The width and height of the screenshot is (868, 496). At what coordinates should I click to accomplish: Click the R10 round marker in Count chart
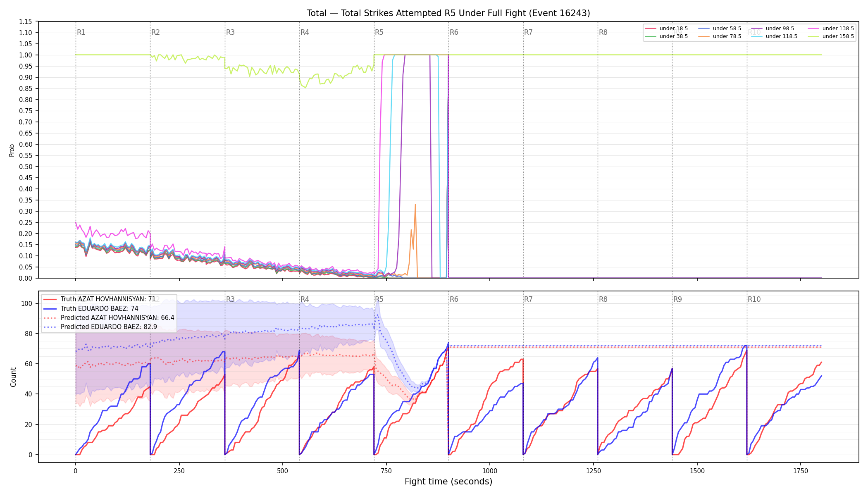pyautogui.click(x=754, y=299)
